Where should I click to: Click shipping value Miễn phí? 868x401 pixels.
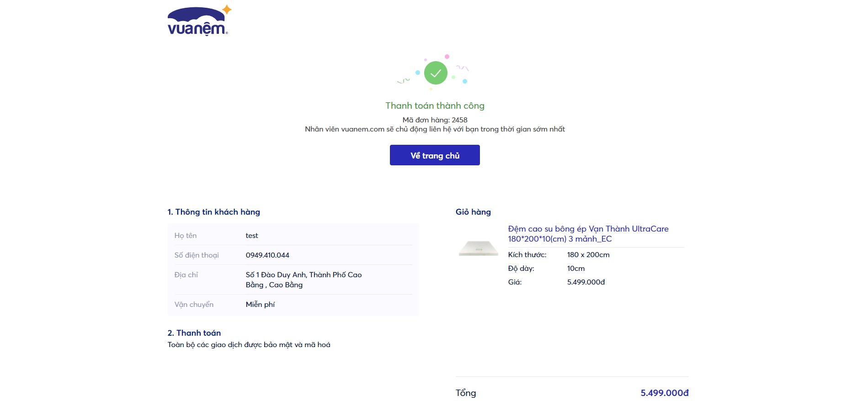(x=260, y=305)
